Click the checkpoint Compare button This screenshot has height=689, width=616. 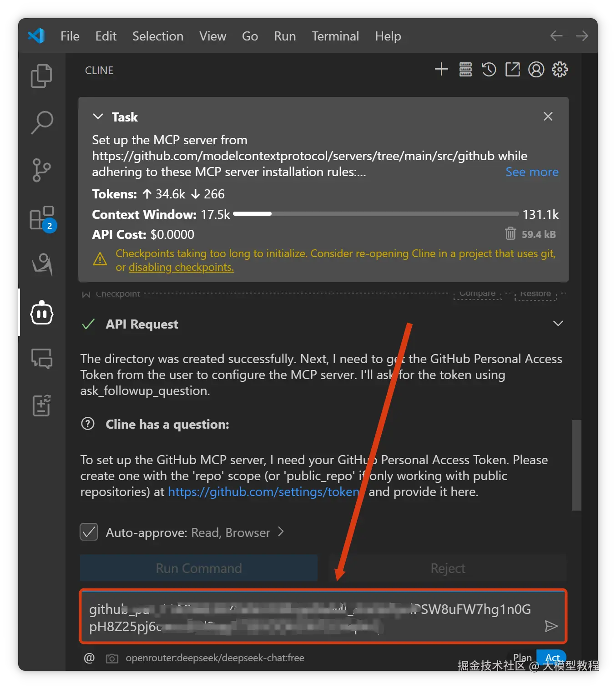pos(477,294)
